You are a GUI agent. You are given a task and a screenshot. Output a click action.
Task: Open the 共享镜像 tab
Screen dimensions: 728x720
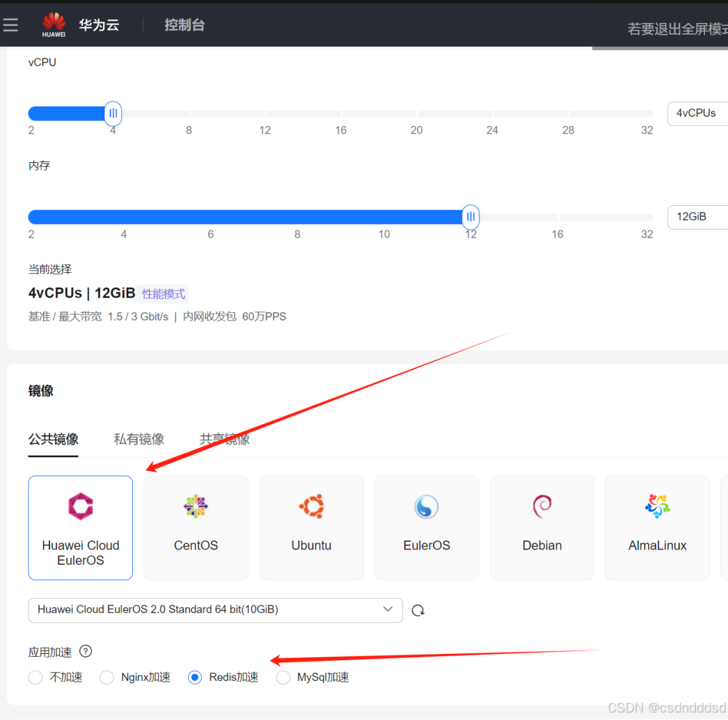[x=225, y=439]
